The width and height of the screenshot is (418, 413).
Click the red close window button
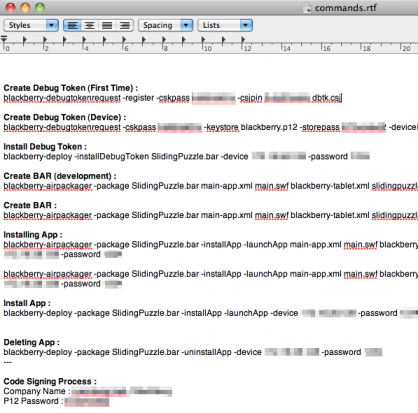coord(11,7)
